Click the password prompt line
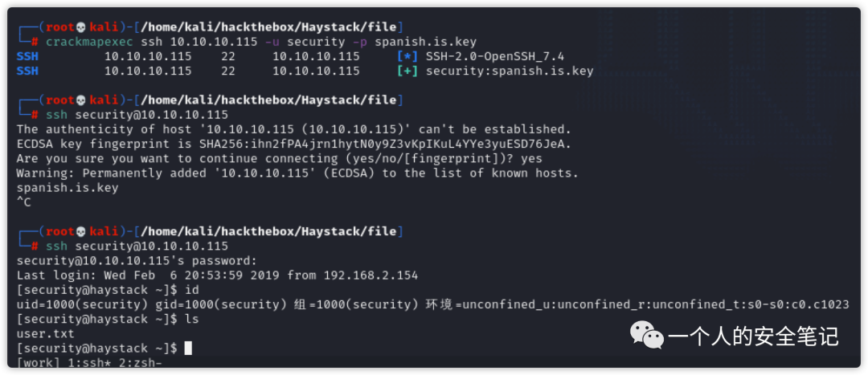The image size is (868, 375). [137, 261]
